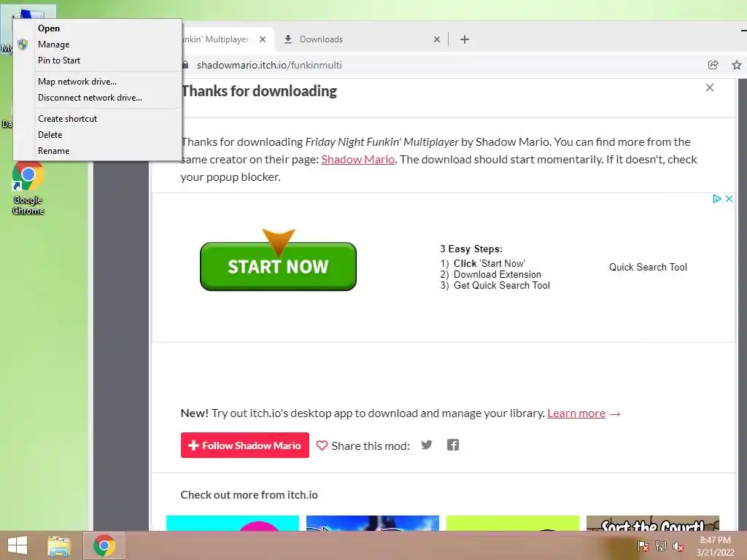
Task: Click the 3 Easy Steps ad text
Action: coord(471,249)
